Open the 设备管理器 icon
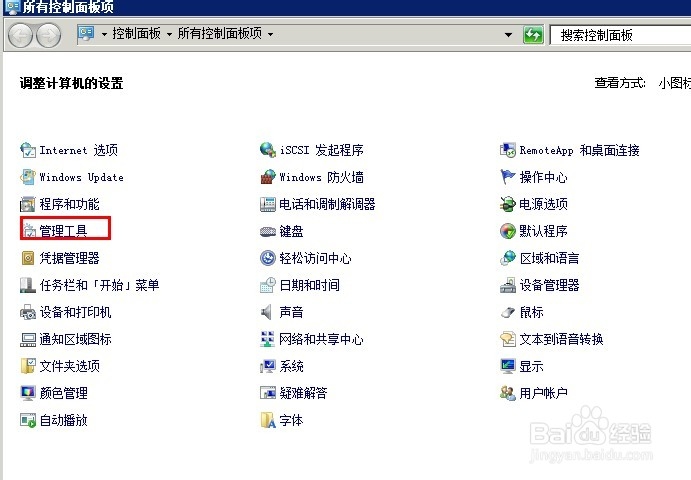 508,285
